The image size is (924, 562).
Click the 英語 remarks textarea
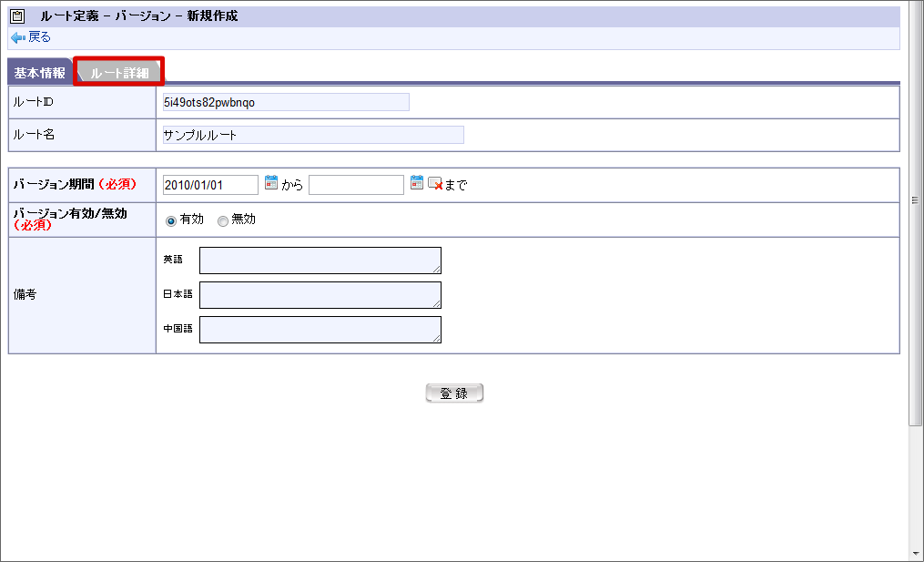coord(320,261)
